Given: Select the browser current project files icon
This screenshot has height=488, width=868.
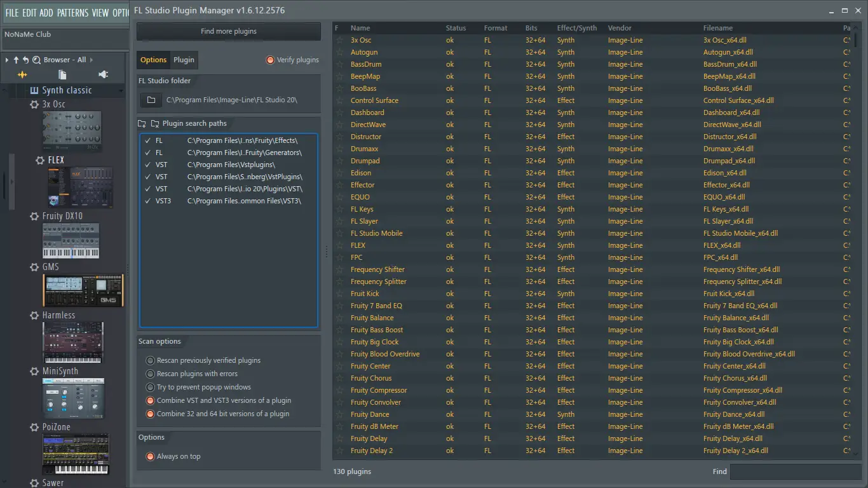Looking at the screenshot, I should click(x=62, y=75).
